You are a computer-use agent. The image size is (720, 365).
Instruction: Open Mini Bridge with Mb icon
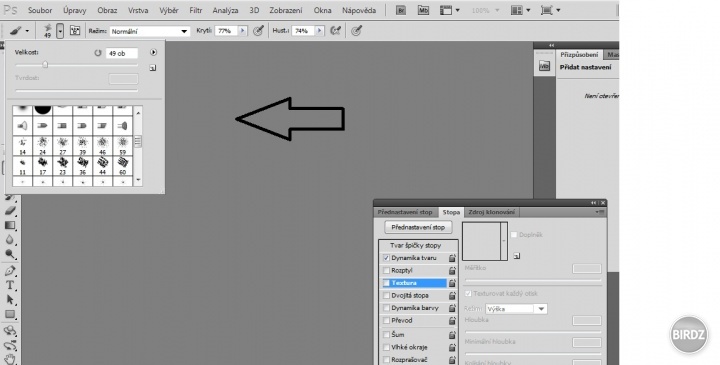click(423, 10)
